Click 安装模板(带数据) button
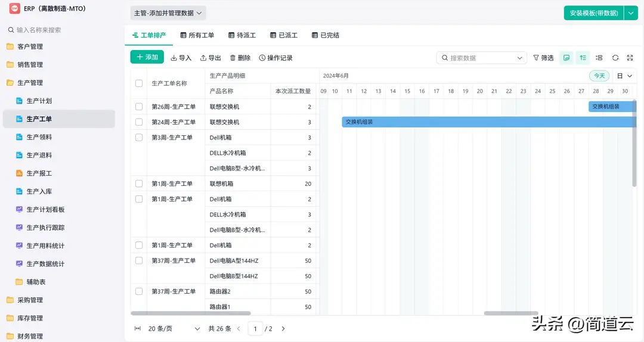 coord(594,13)
